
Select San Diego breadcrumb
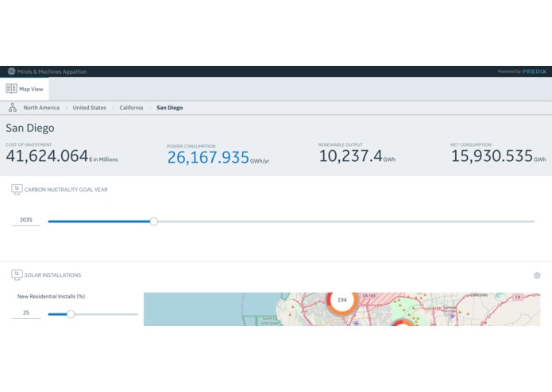pos(170,108)
